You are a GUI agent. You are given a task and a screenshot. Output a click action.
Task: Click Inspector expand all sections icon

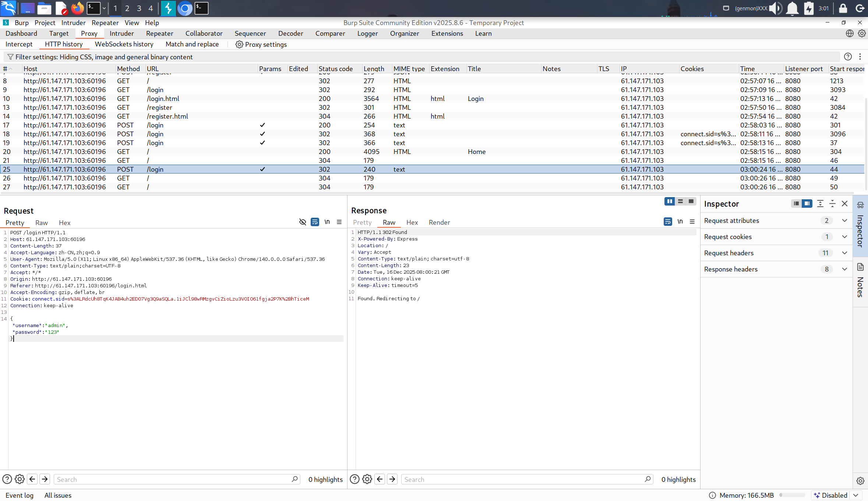click(x=820, y=204)
